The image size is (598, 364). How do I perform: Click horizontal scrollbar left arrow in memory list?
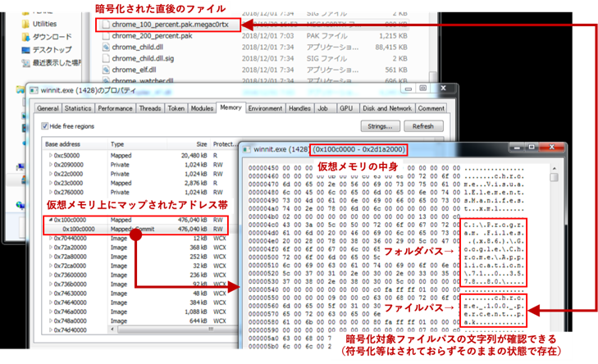pyautogui.click(x=112, y=329)
